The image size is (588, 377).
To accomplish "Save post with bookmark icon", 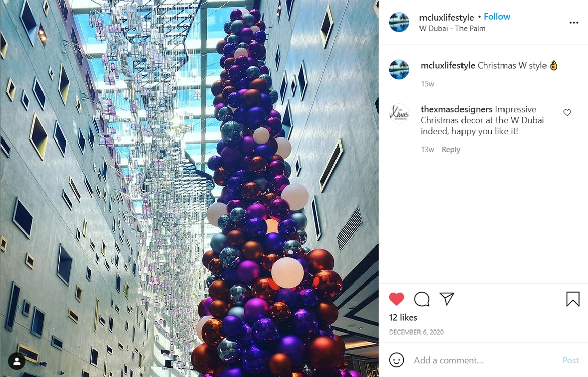I will click(573, 299).
